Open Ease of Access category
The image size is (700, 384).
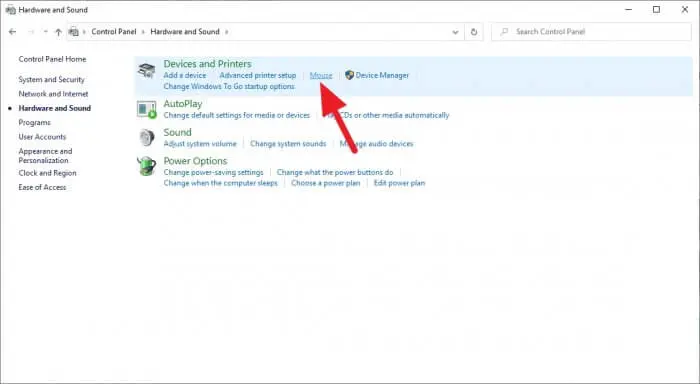pos(42,187)
